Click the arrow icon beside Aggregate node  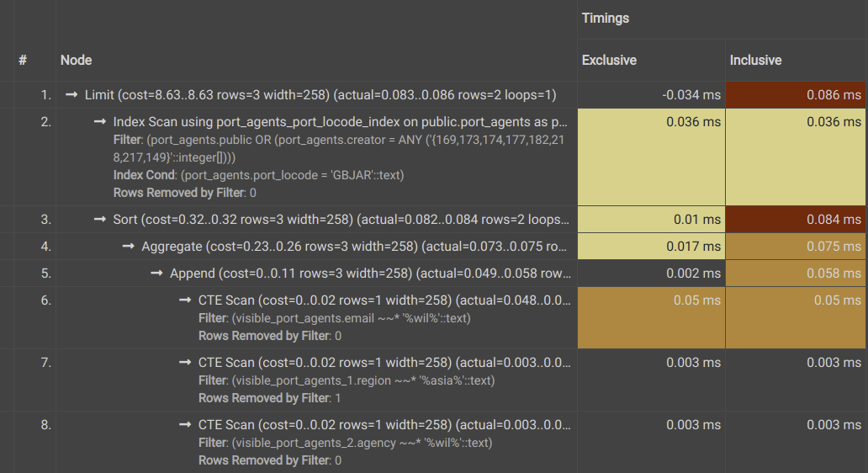(x=128, y=247)
